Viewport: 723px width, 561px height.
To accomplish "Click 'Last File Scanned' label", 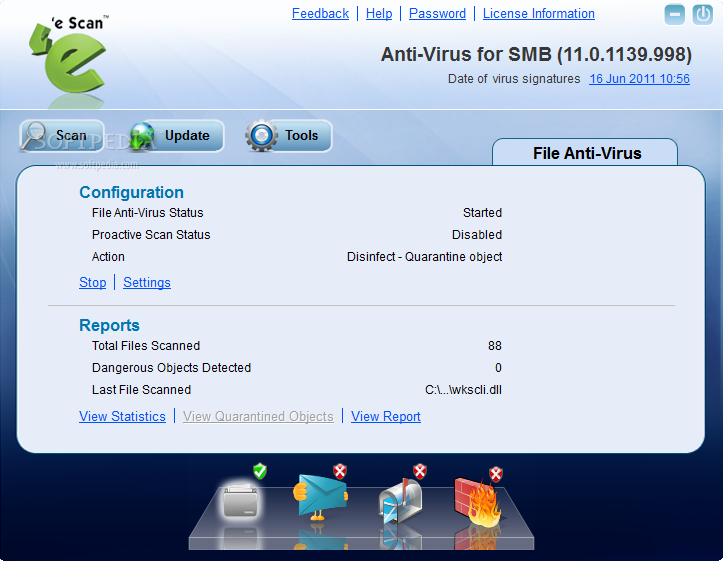I will point(141,390).
